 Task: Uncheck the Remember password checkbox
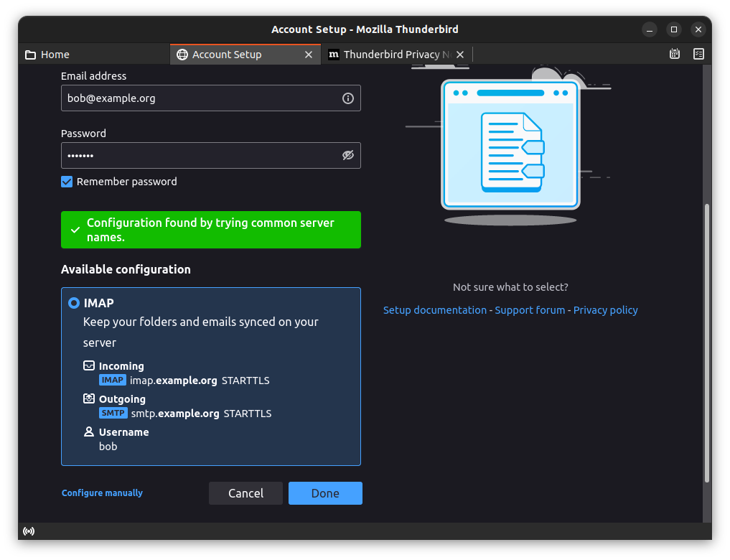tap(67, 182)
